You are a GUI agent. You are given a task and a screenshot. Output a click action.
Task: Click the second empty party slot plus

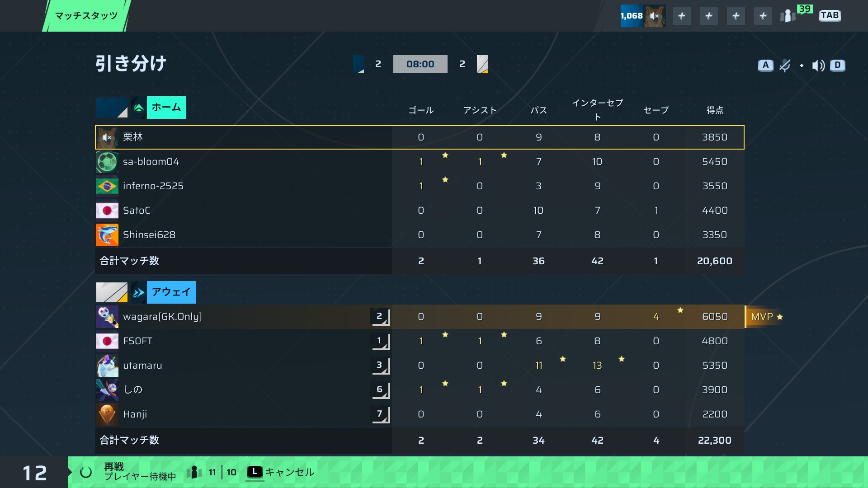[x=708, y=16]
